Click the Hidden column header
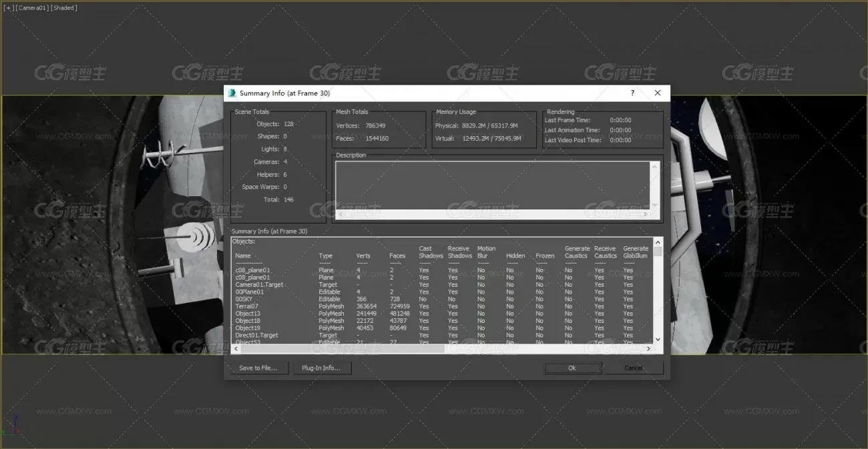This screenshot has width=868, height=449. 515,256
